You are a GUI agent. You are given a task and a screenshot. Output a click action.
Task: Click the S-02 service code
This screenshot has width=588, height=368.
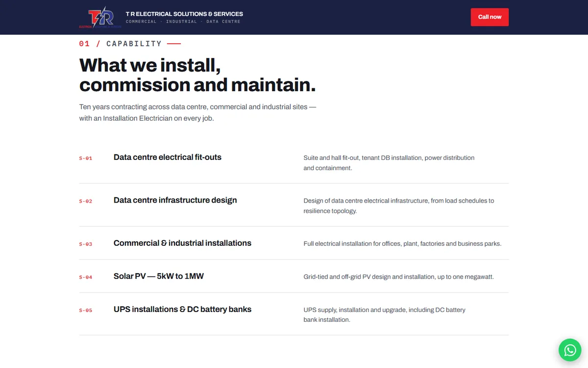[x=86, y=201]
